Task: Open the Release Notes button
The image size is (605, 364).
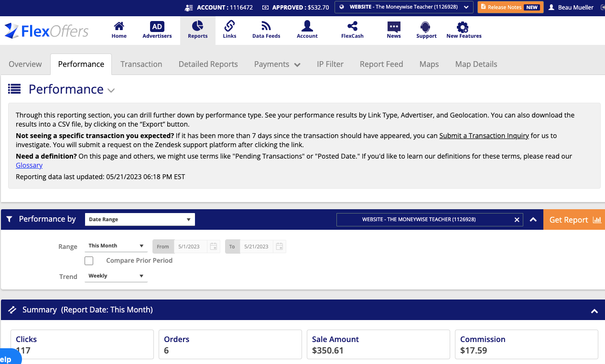Action: [510, 7]
